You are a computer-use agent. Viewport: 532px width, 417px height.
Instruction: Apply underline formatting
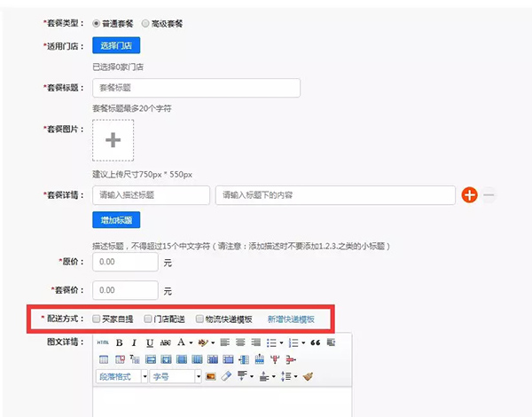pyautogui.click(x=150, y=343)
